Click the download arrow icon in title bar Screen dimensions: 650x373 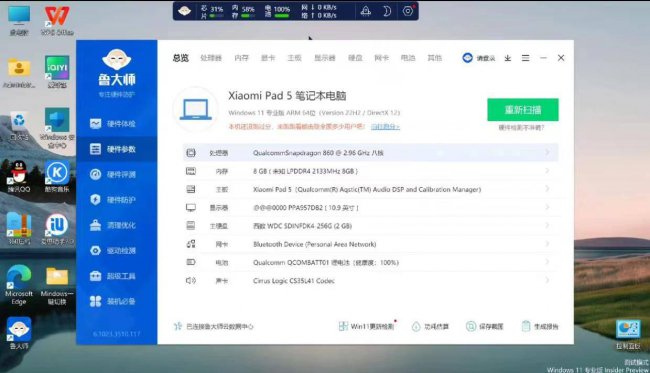click(507, 58)
